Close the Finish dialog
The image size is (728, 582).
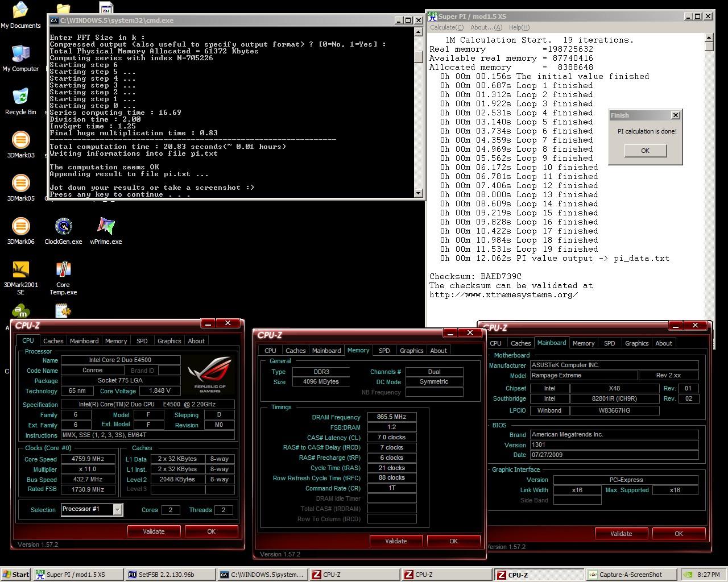pos(675,115)
